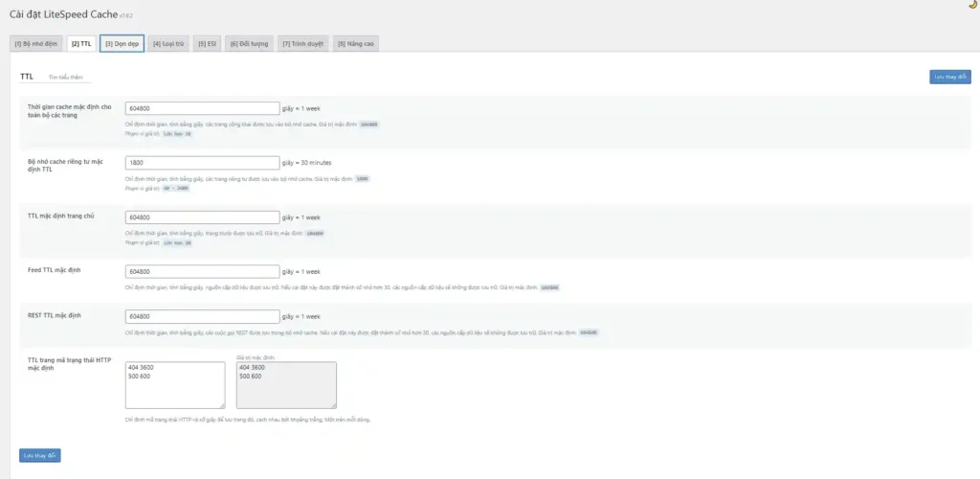The height and width of the screenshot is (479, 980).
Task: Click the Cài đặt LiteSpeed Cache heading
Action: coord(64,13)
